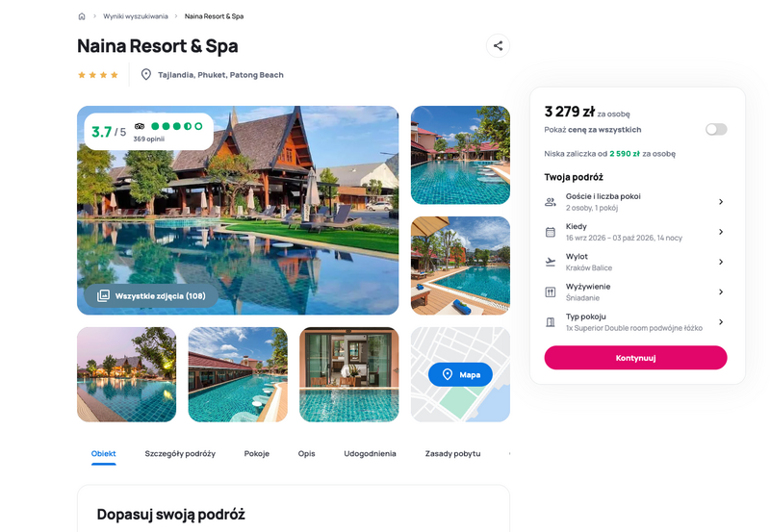Open the blue Mapa button
The width and height of the screenshot is (770, 532).
click(460, 374)
